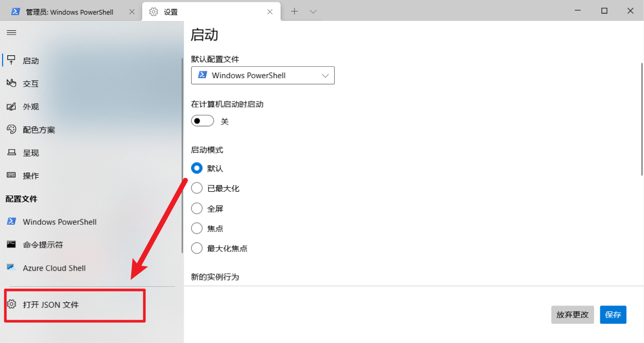Select the 全屏 radio button

point(197,209)
